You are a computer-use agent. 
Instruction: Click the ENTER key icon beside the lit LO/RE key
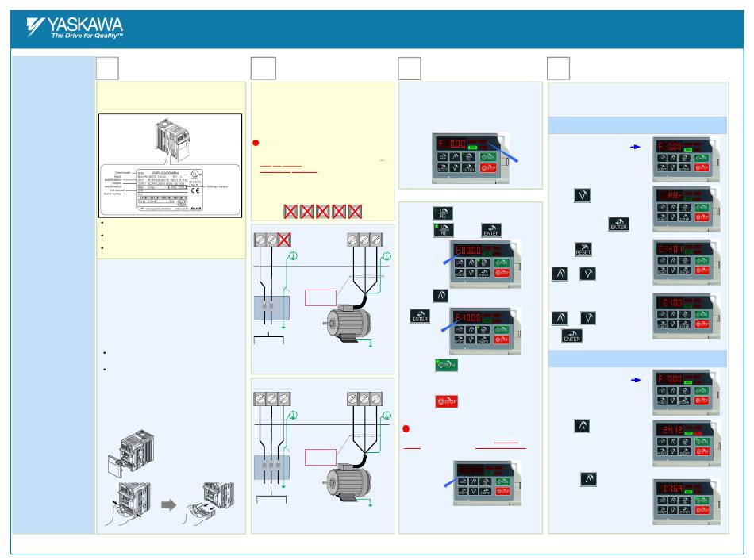point(491,230)
